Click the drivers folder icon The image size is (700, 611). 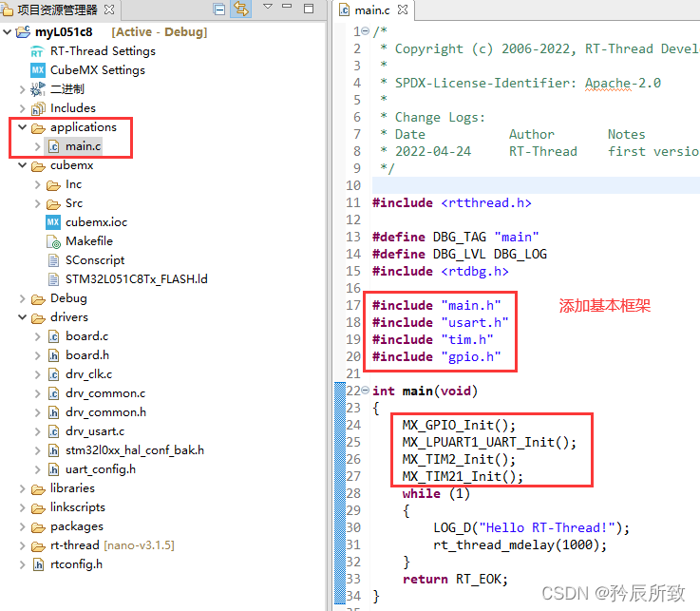38,318
